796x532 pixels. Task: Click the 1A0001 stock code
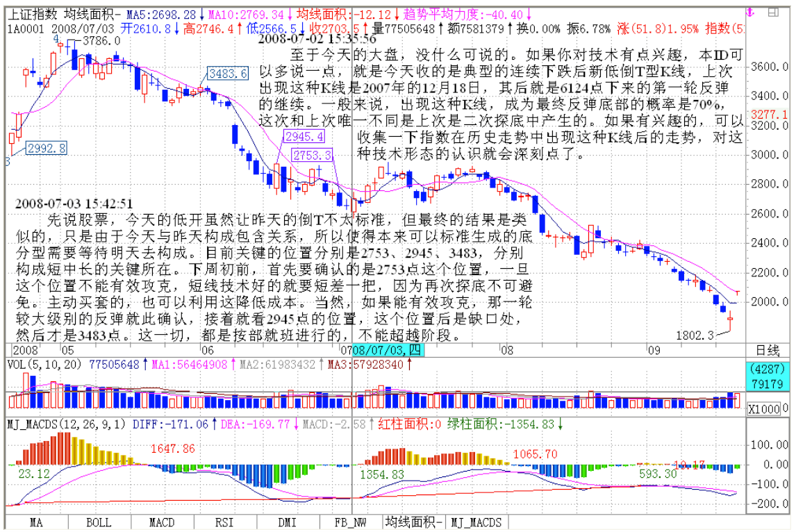coord(26,29)
